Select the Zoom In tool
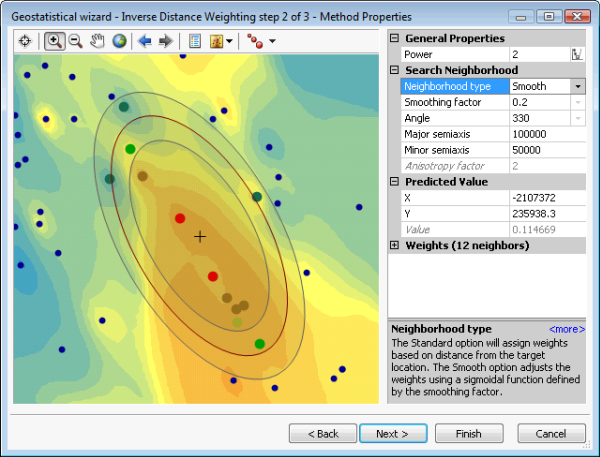Image resolution: width=600 pixels, height=457 pixels. click(x=54, y=41)
